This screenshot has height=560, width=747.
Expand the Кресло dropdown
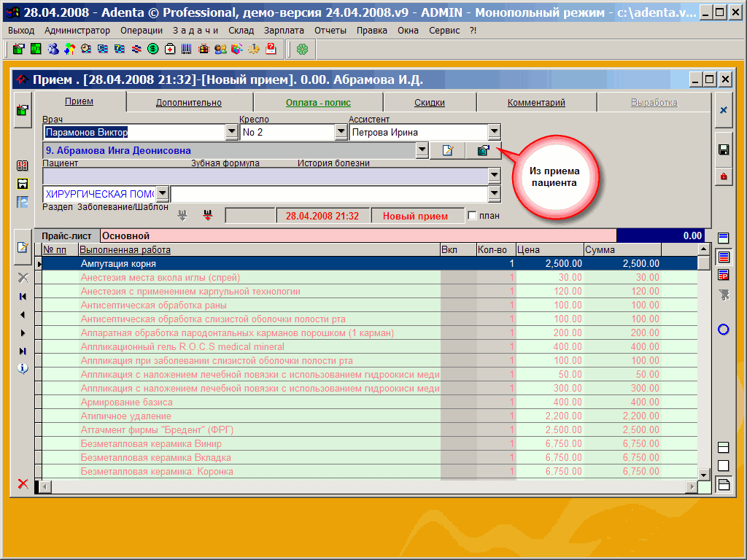341,132
